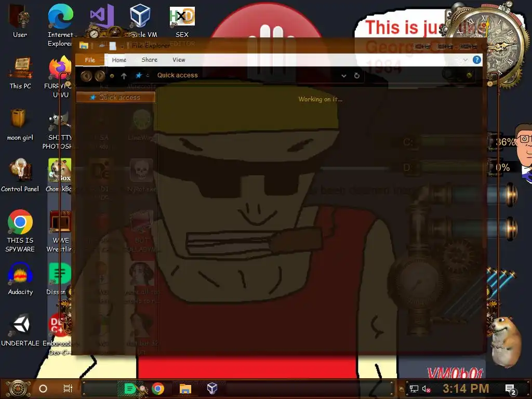Click the File Explorer Back arrow
Image resolution: width=532 pixels, height=399 pixels.
(86, 76)
